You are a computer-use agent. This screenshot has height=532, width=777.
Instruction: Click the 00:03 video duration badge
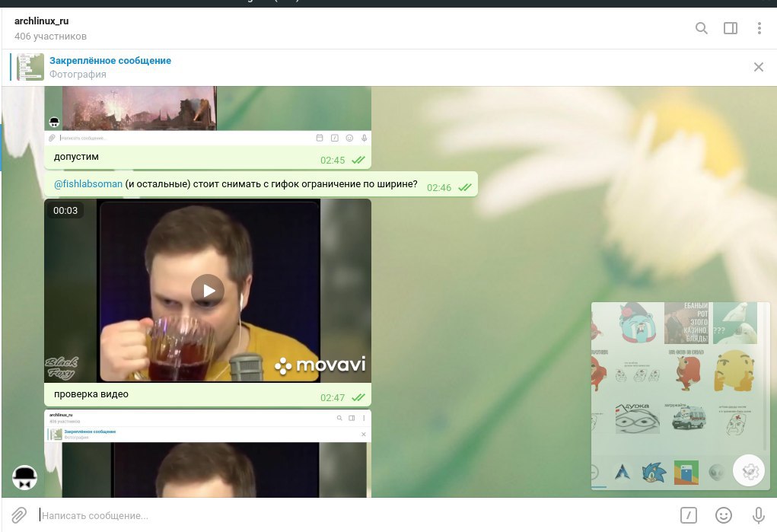[65, 211]
